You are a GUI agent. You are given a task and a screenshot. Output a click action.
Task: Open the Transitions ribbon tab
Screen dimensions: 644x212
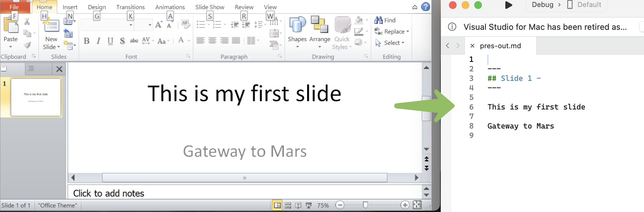[130, 7]
